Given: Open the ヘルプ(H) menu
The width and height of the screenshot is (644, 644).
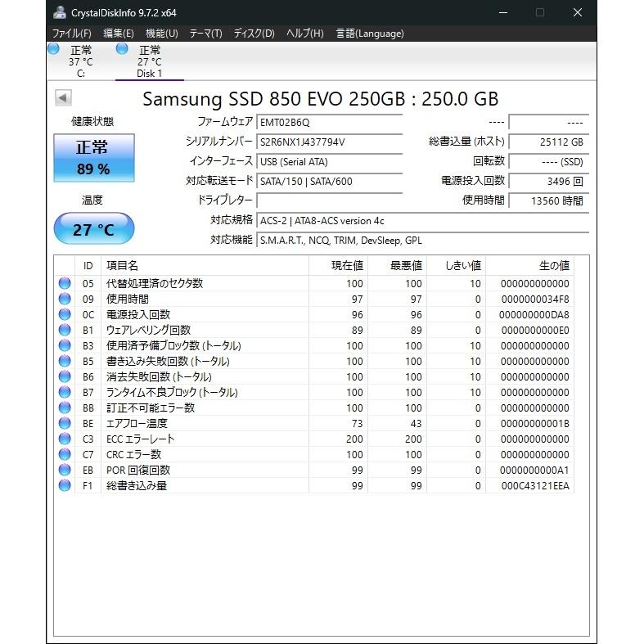Looking at the screenshot, I should pyautogui.click(x=305, y=34).
